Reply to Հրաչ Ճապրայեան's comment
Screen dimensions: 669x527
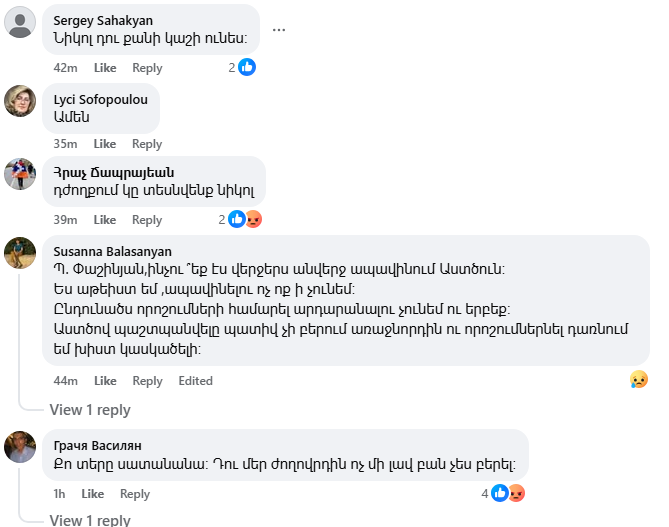point(147,220)
